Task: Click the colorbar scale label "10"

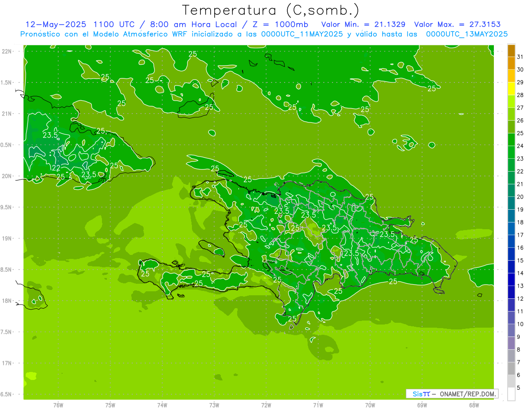Action: (520, 324)
